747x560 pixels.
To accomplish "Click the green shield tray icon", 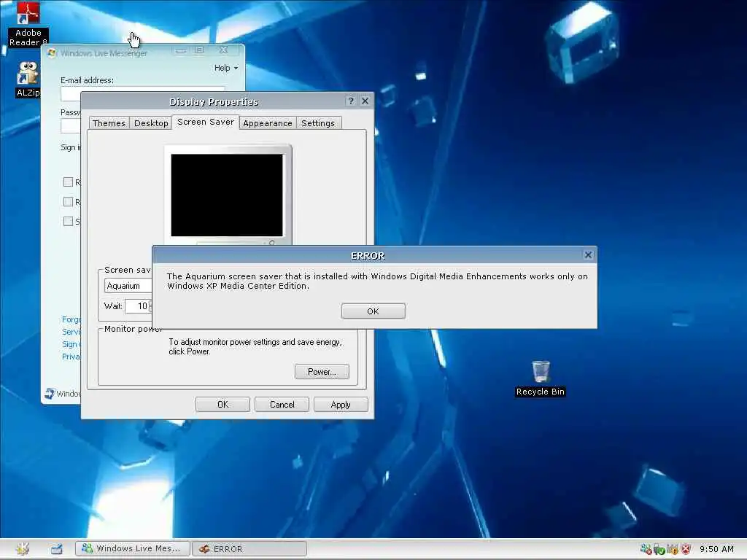I will click(x=659, y=549).
